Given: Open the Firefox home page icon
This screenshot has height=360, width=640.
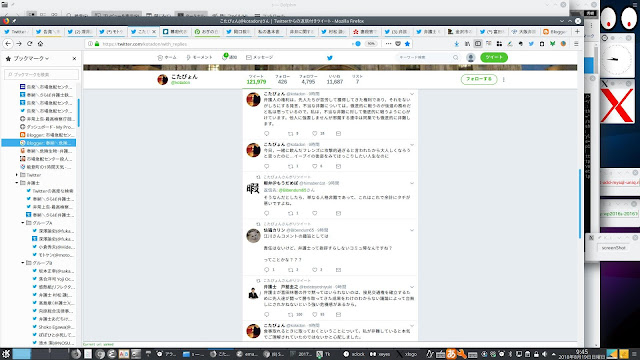Looking at the screenshot, I should click(x=40, y=44).
